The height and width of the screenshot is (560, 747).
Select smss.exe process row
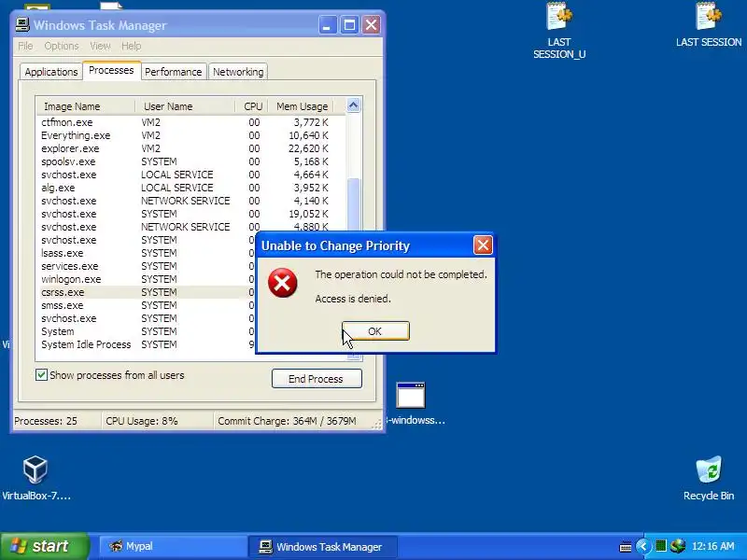pyautogui.click(x=147, y=305)
